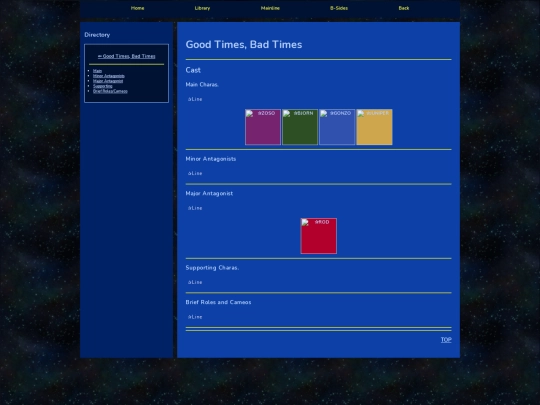Open the Mainline nav item

(x=270, y=8)
